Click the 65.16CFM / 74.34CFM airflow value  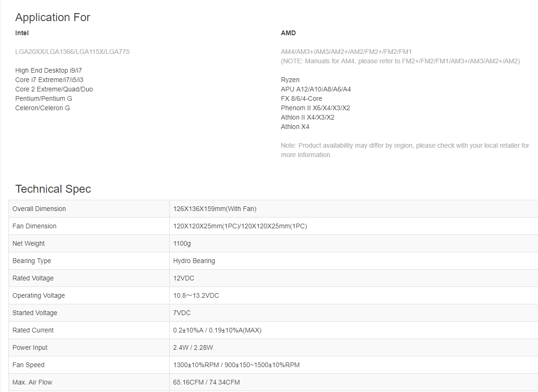point(206,382)
